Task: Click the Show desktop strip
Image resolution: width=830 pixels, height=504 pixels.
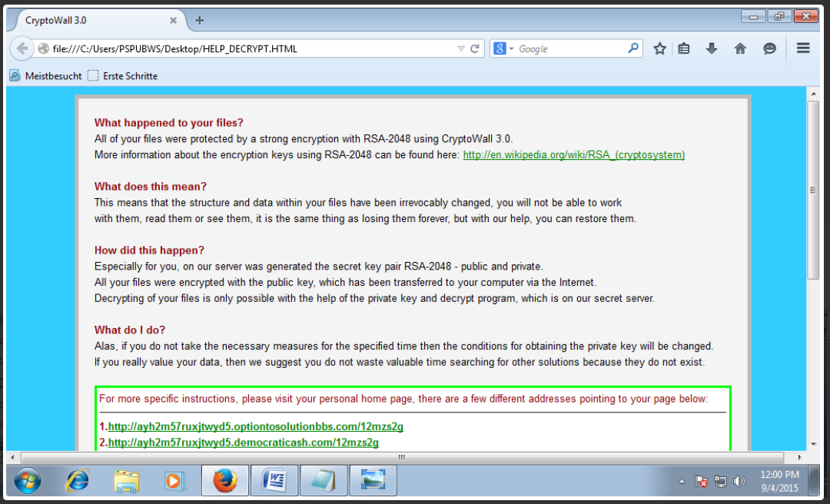Action: click(x=815, y=481)
